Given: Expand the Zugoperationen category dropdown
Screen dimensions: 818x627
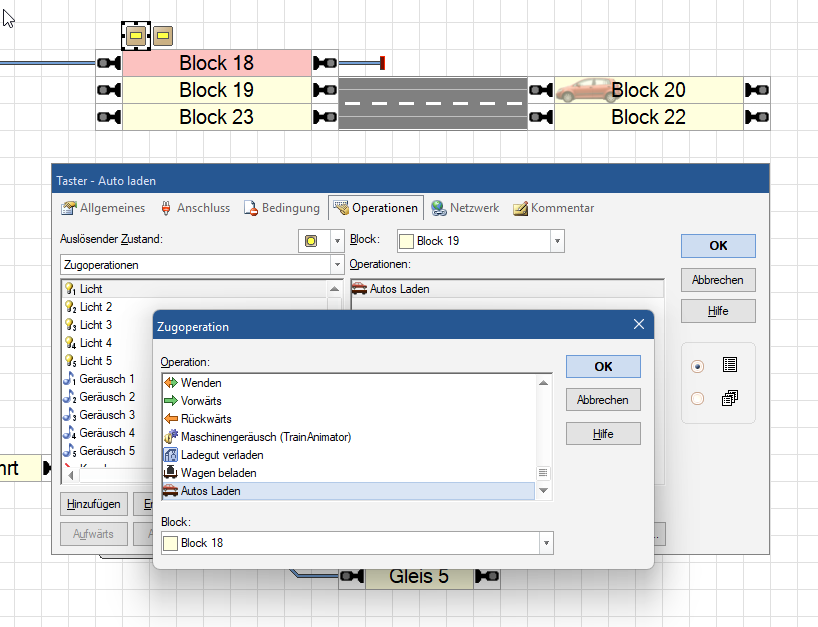Looking at the screenshot, I should click(336, 266).
